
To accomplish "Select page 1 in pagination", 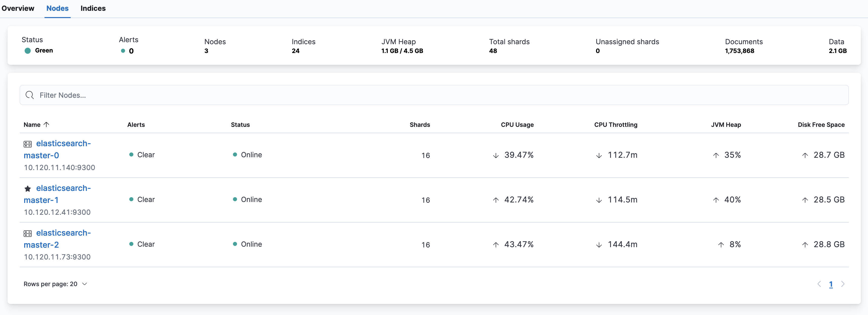I will (x=831, y=284).
